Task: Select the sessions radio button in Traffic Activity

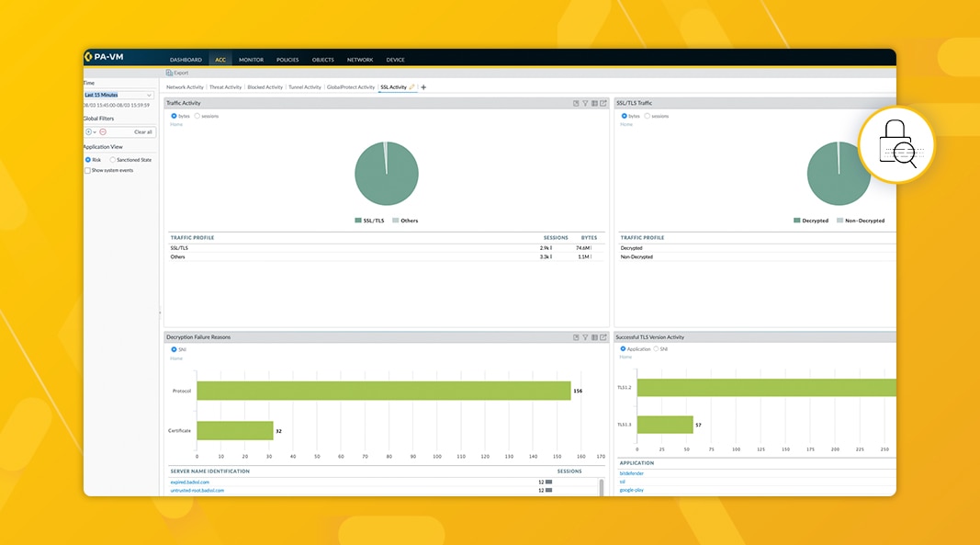Action: [197, 116]
